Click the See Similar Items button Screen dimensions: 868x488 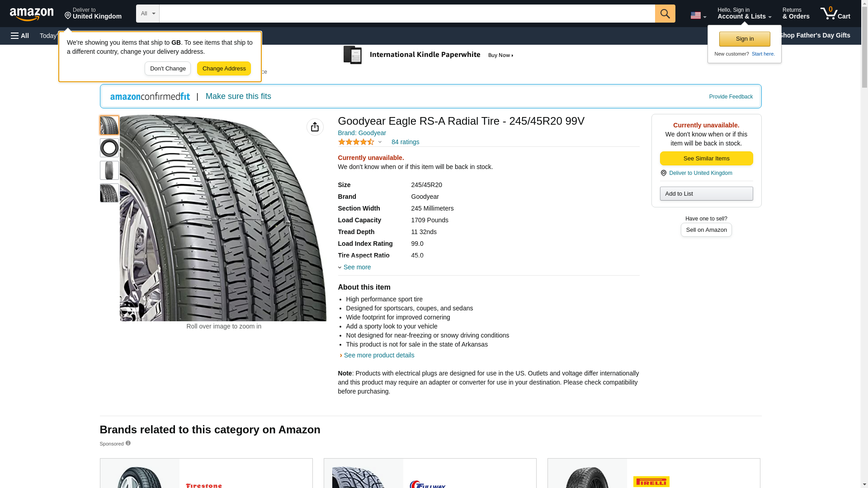coord(706,158)
